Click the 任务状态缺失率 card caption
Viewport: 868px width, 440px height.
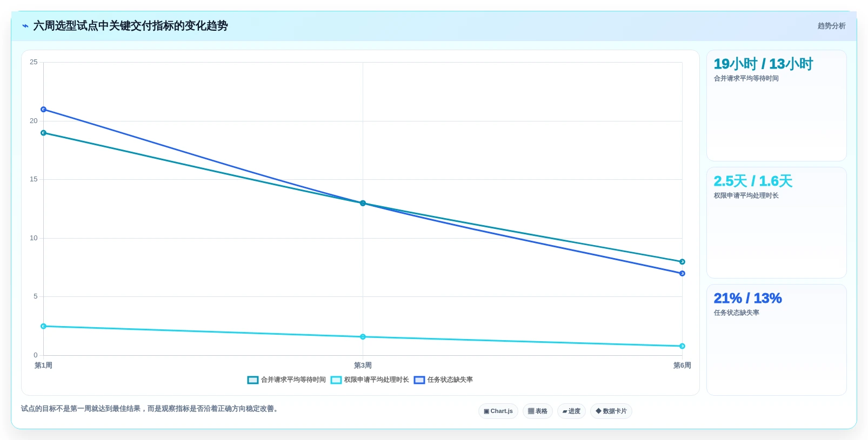[x=736, y=313]
